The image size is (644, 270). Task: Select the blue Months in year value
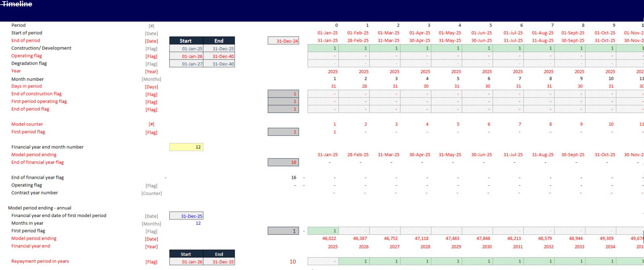tap(198, 223)
